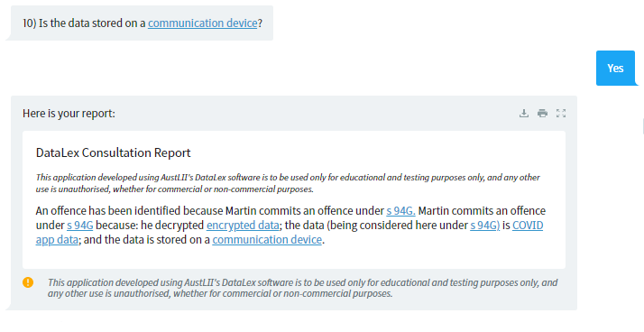Follow the encrypted data link
Image resolution: width=644 pixels, height=332 pixels.
pyautogui.click(x=243, y=226)
